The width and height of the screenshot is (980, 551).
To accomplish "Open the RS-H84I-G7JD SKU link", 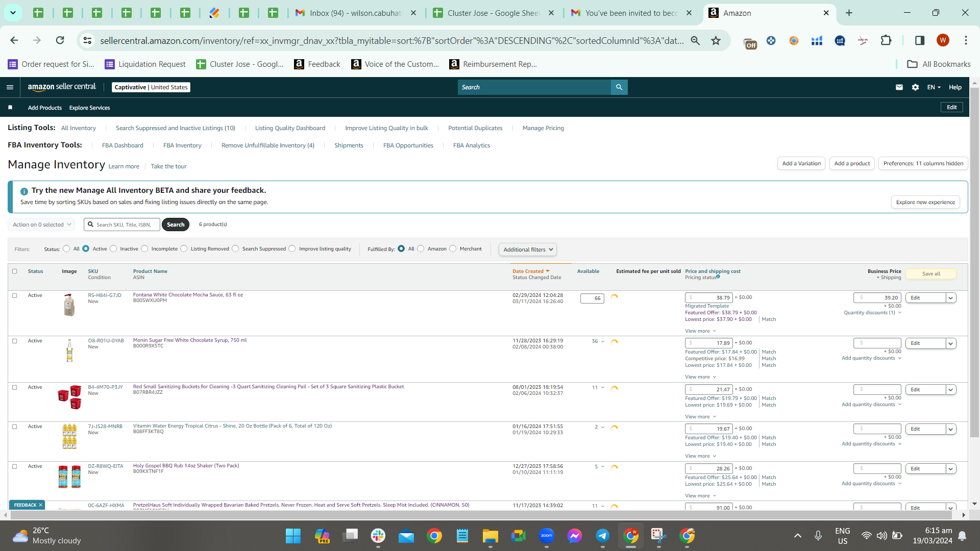I will click(x=105, y=295).
